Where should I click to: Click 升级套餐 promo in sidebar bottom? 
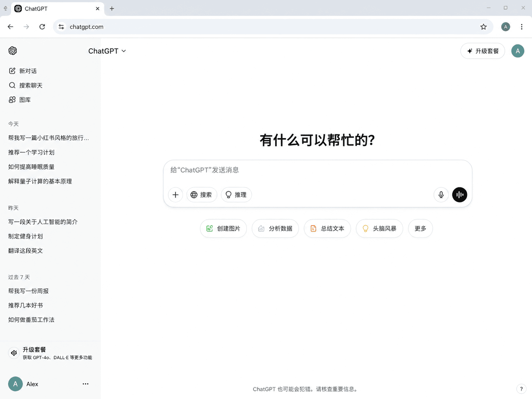click(50, 353)
